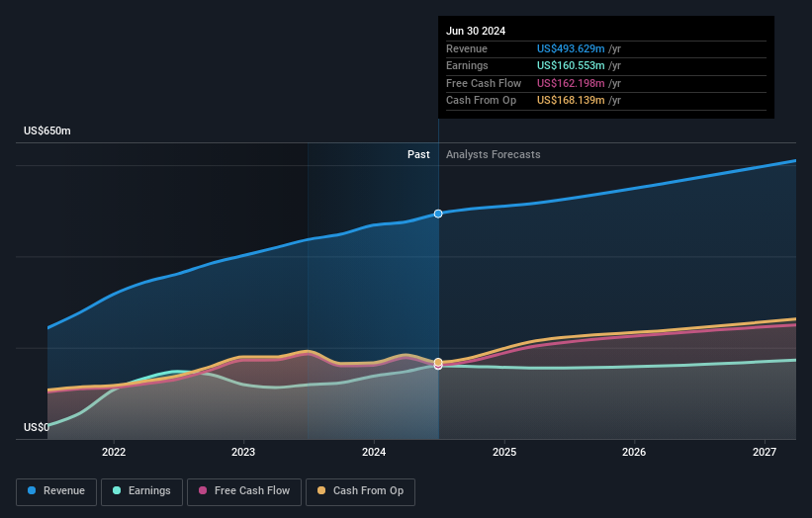The image size is (812, 518).
Task: Click the orange Cash From Op data marker
Action: coord(438,362)
